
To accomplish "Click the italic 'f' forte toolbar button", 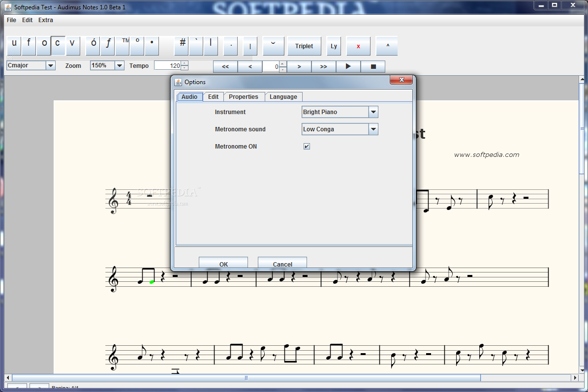I will click(x=108, y=46).
